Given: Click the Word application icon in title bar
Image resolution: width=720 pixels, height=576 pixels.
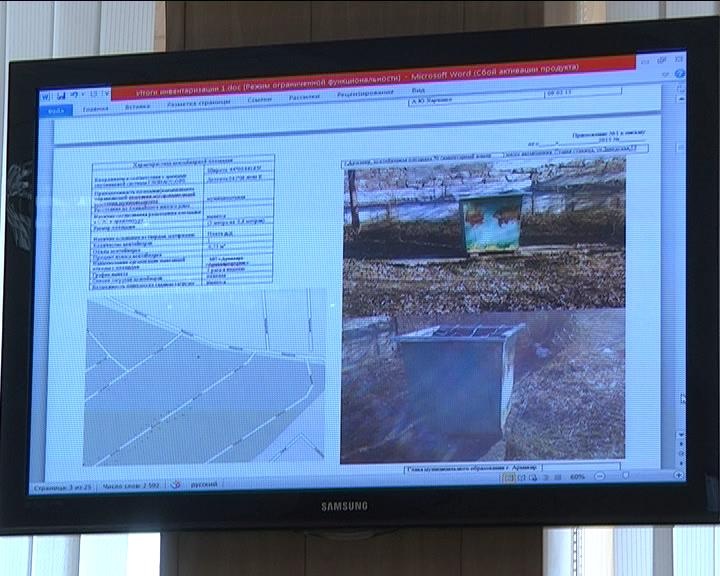Looking at the screenshot, I should click(46, 96).
